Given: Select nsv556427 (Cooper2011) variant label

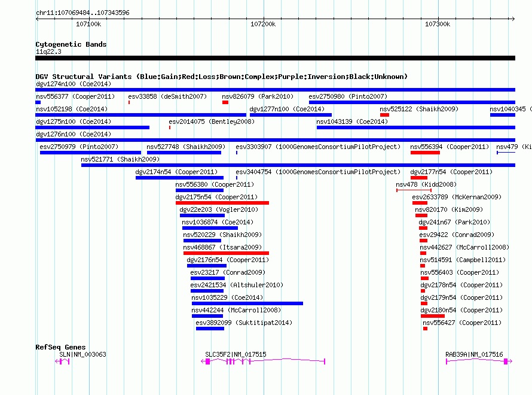Looking at the screenshot, I should point(462,323).
